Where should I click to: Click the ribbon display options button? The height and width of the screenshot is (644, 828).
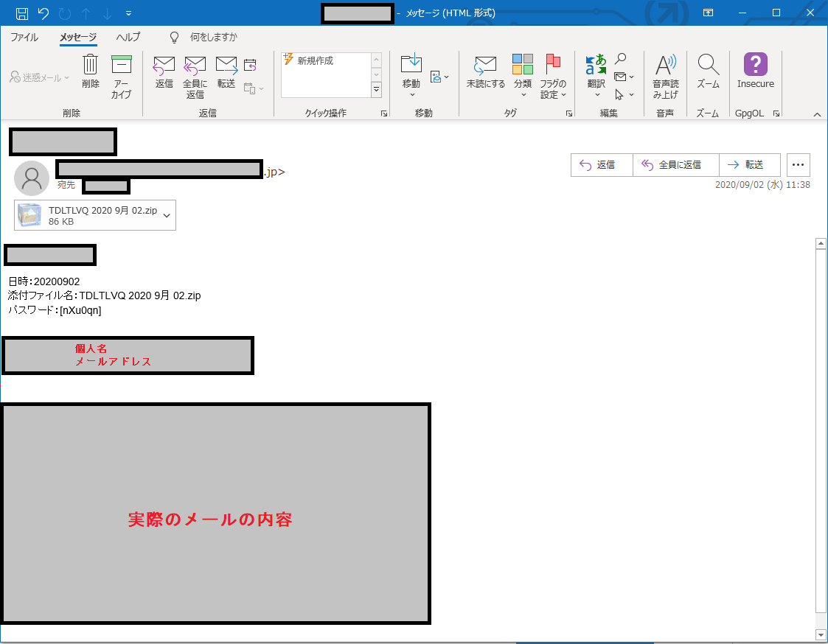[x=708, y=13]
